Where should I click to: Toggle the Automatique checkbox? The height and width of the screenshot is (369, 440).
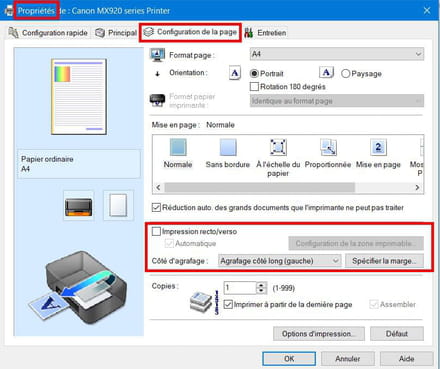(169, 243)
